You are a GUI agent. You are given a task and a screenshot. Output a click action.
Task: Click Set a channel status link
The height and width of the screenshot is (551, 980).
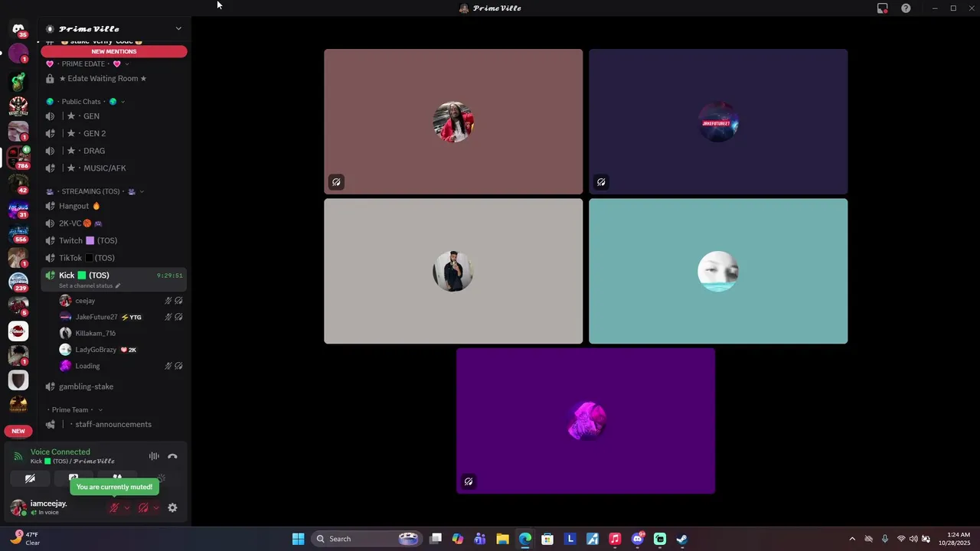(90, 286)
